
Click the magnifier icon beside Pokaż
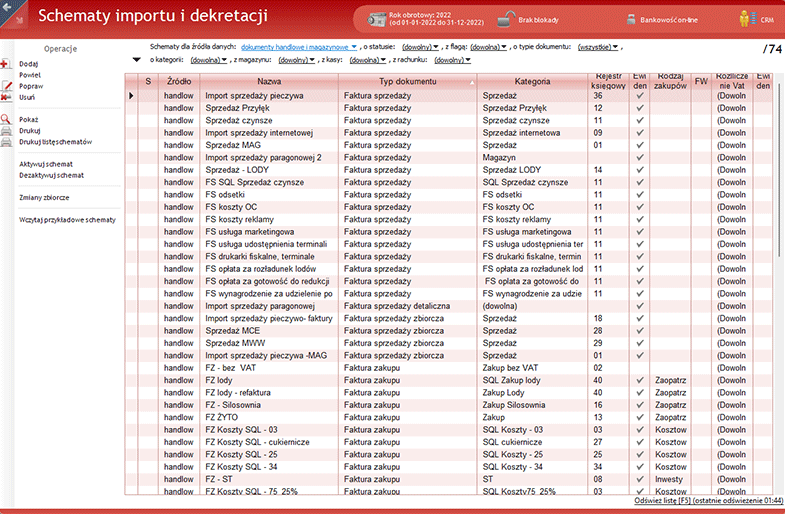[6, 119]
